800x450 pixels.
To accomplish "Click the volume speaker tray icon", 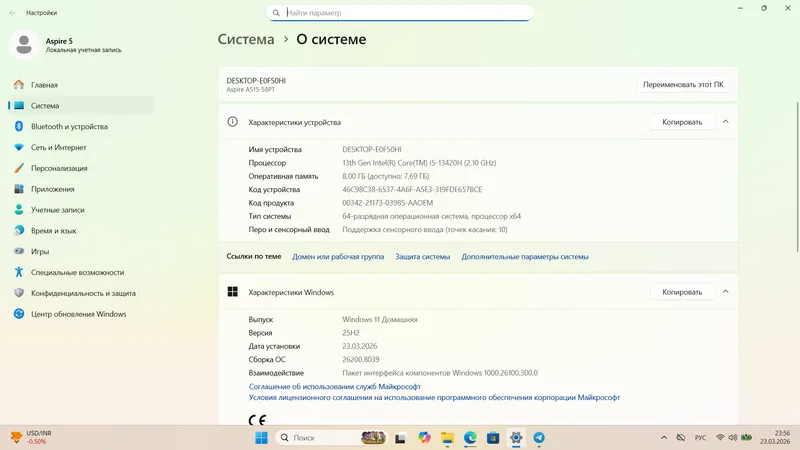I will click(733, 438).
